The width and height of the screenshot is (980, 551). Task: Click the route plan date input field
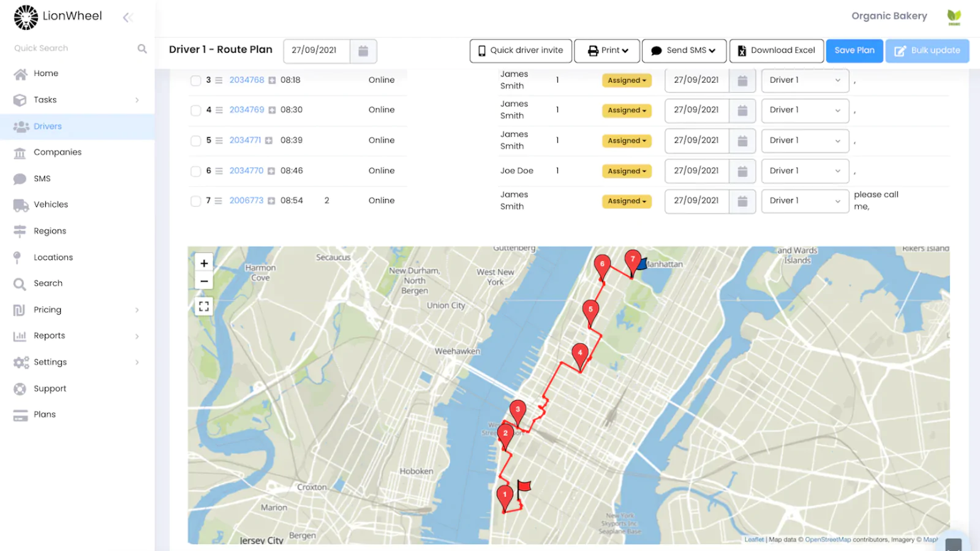pyautogui.click(x=317, y=51)
